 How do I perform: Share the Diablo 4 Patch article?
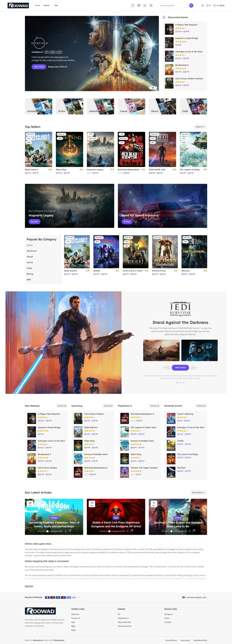[127, 531]
